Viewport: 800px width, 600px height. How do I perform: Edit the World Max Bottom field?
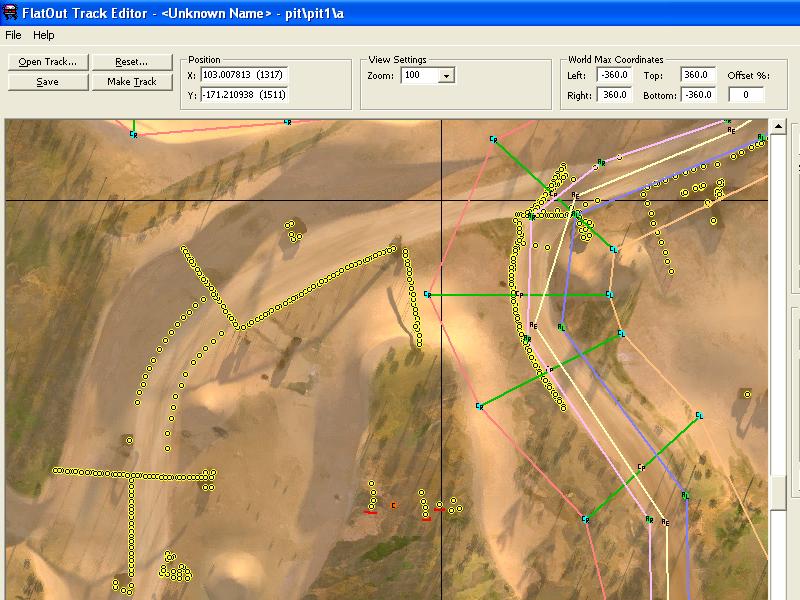pos(698,95)
